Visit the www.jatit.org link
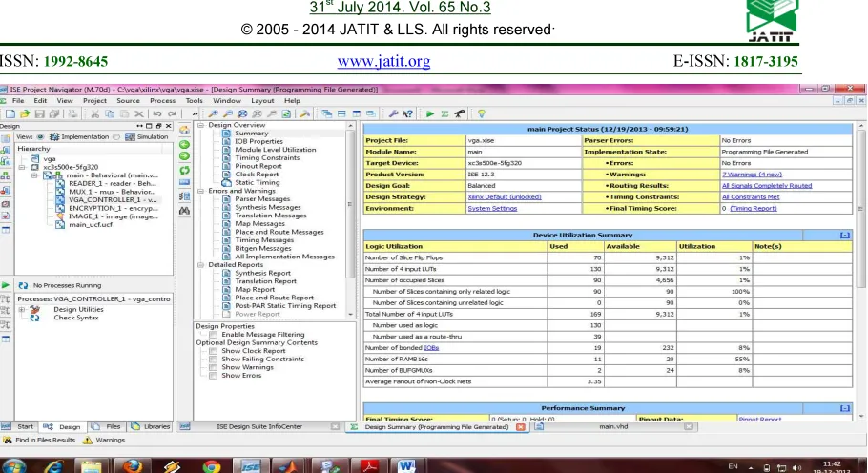 (x=383, y=61)
